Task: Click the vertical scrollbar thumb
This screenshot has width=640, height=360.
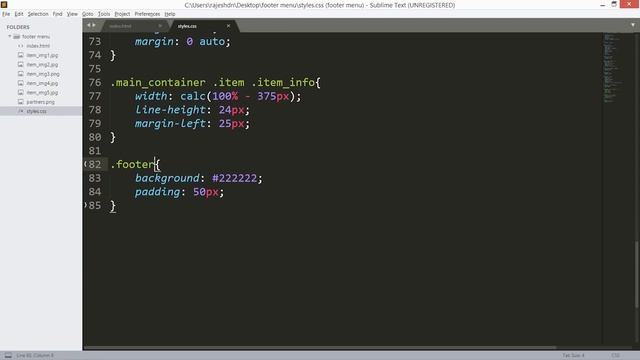Action: 636,274
